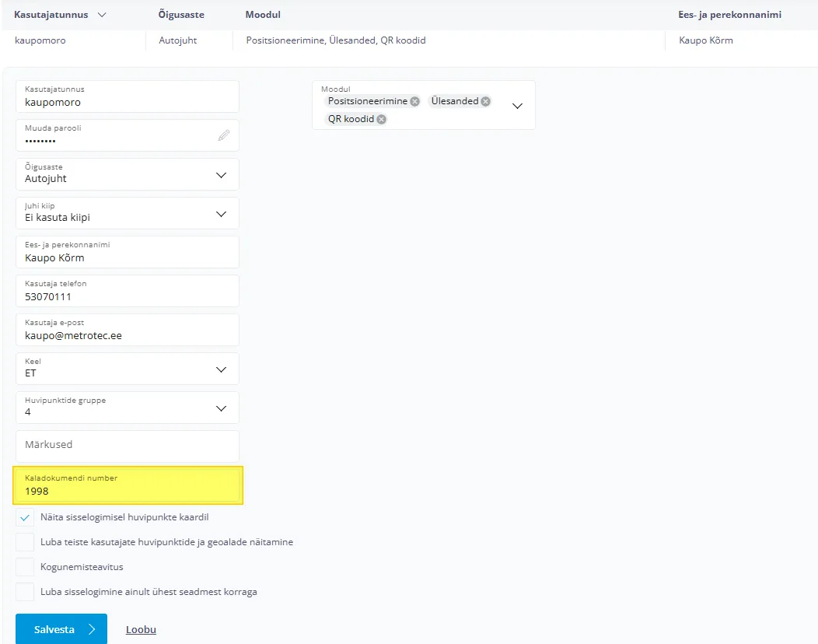
Task: Enable 'Luba teiste kasutajate huvipunktide' checkbox
Action: [25, 542]
